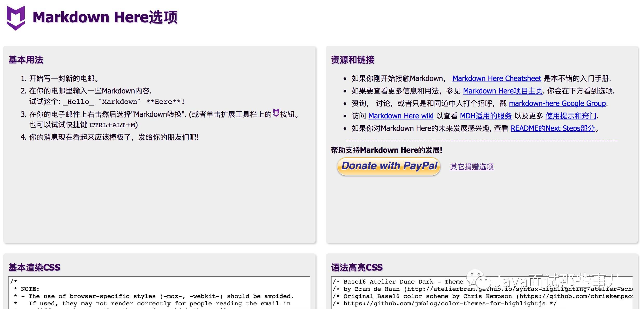Click the 资源和链接 section heading
Screen dimensions: 644x309
tap(352, 60)
